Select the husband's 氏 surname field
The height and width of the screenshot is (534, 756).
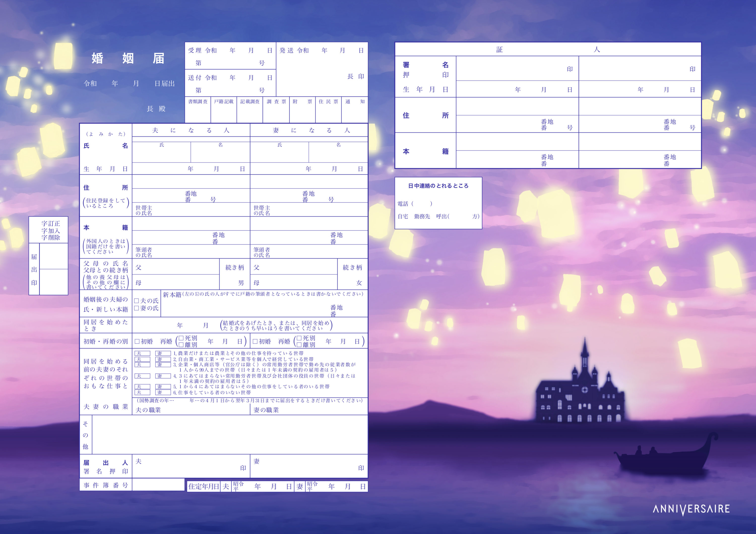(x=161, y=152)
